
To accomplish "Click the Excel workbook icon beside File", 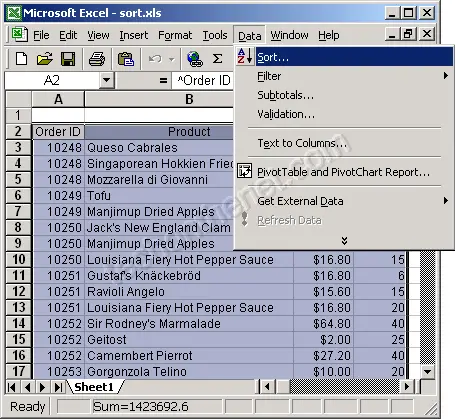I will [x=19, y=35].
